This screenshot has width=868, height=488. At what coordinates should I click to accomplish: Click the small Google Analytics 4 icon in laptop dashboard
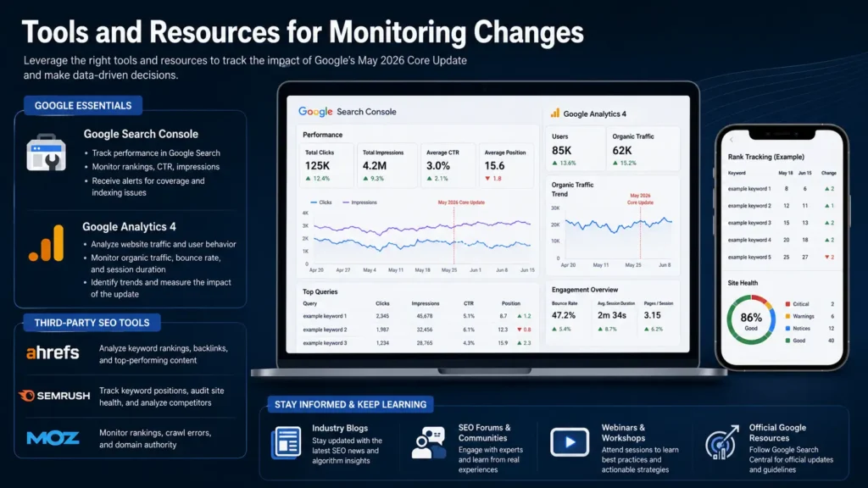[554, 113]
